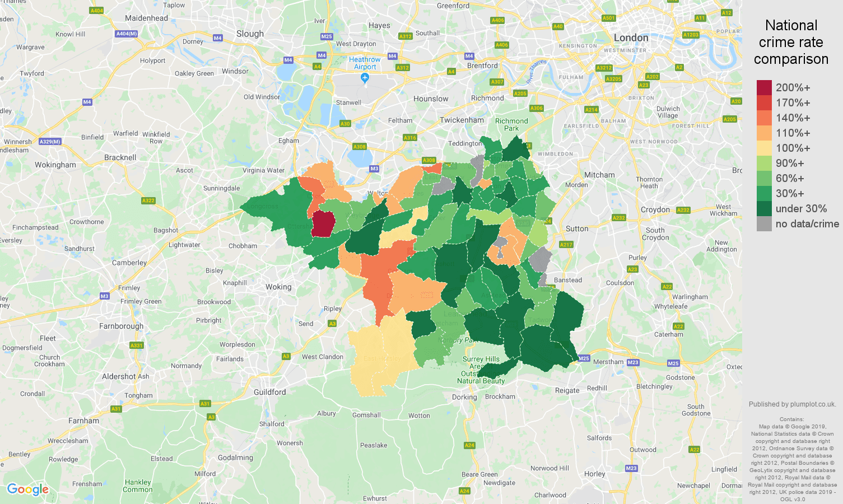Click the 30%+ medium green legend swatch
Viewport: 843px width, 504px height.
(x=764, y=194)
